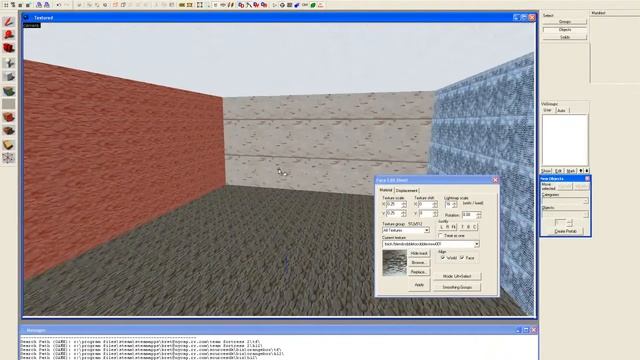Image resolution: width=640 pixels, height=360 pixels.
Task: Click Justify Left (L) button
Action: point(442,227)
